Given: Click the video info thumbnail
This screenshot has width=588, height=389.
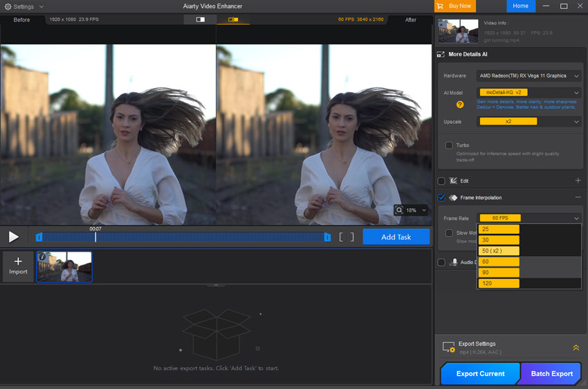Looking at the screenshot, I should 458,30.
